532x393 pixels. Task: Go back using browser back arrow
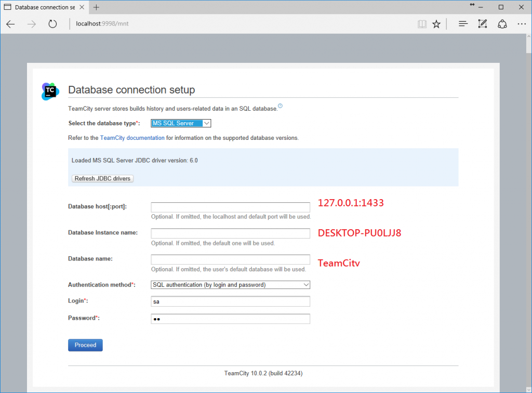tap(11, 24)
